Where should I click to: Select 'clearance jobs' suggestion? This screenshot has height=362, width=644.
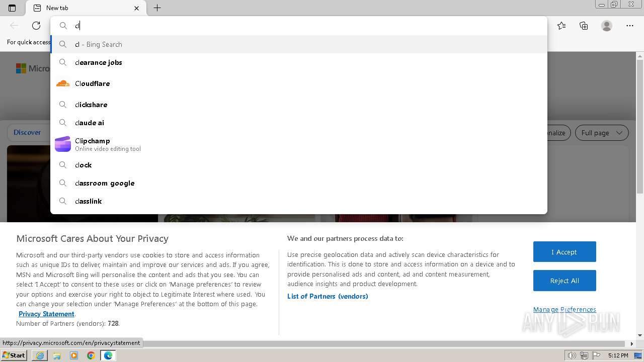[x=299, y=62]
